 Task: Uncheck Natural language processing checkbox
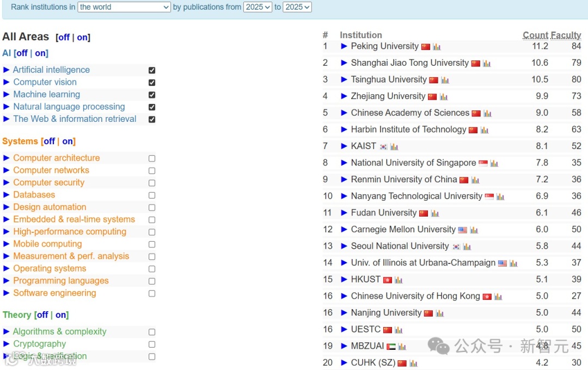(152, 107)
